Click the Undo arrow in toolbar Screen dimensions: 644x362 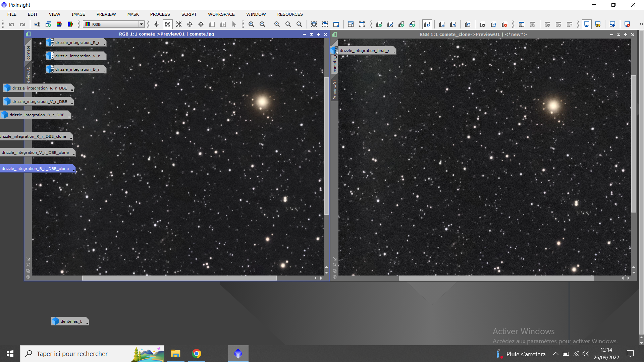coord(11,24)
